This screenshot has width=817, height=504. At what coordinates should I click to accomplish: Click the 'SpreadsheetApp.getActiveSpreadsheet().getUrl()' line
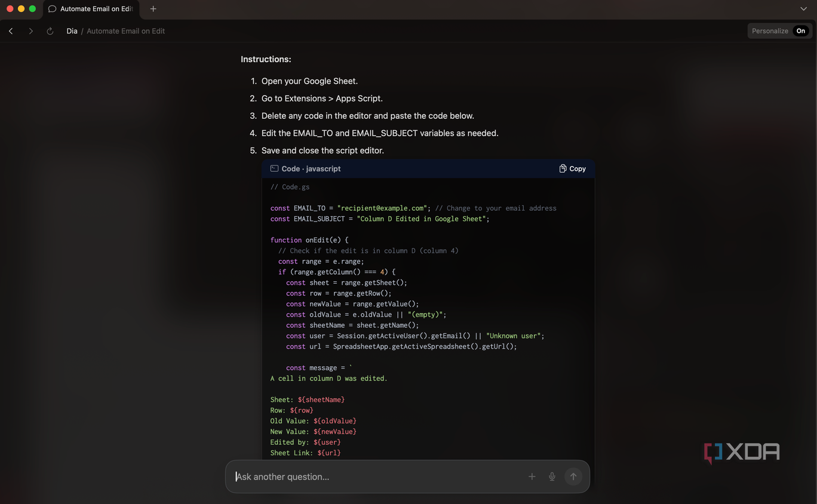(401, 346)
